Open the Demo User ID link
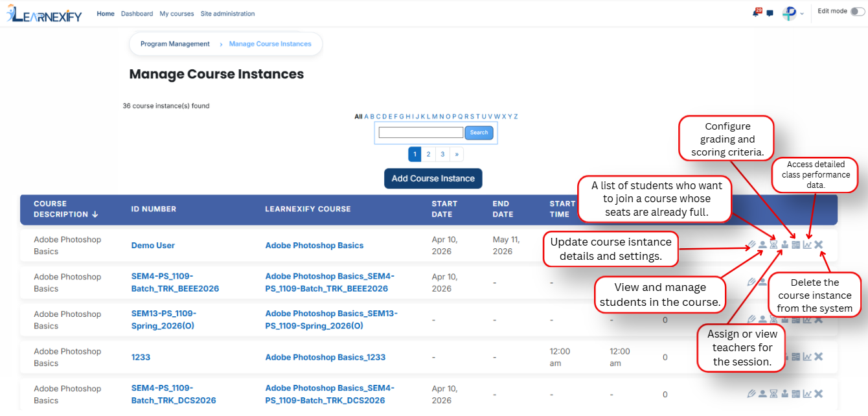 153,246
